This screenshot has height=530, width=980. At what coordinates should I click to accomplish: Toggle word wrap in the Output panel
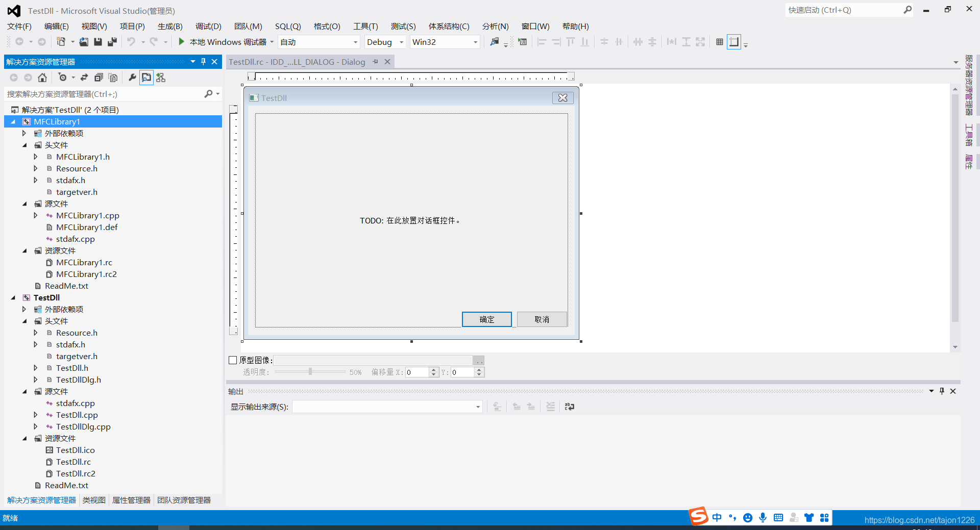570,407
